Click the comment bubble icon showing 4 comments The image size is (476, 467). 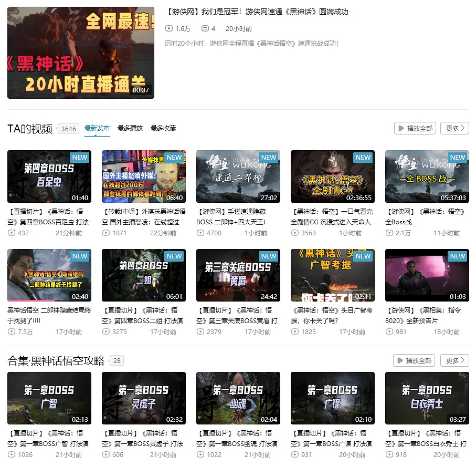point(206,29)
